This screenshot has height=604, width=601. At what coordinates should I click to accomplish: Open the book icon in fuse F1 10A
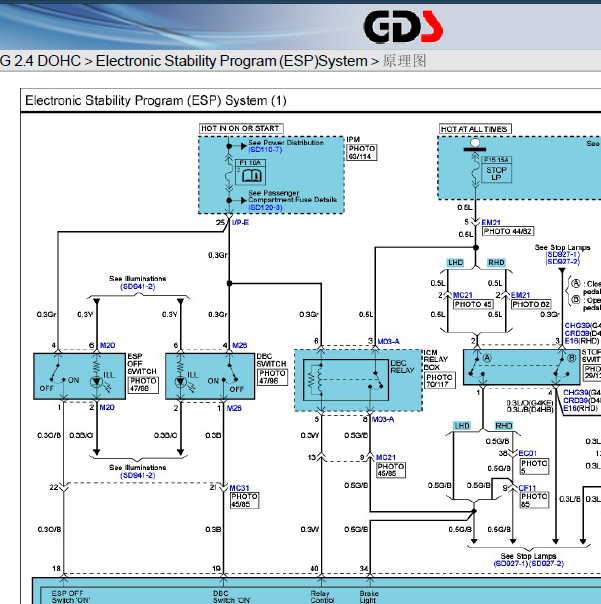(252, 176)
